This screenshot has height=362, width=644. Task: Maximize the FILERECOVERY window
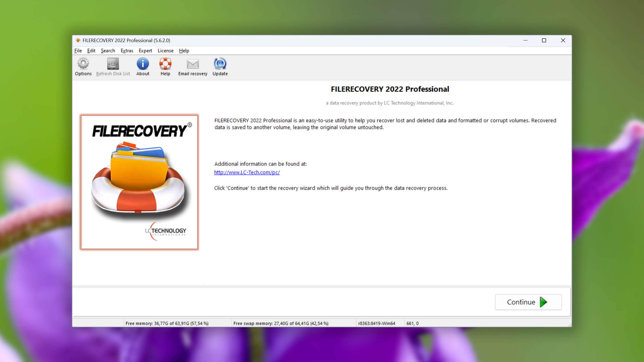pyautogui.click(x=544, y=40)
